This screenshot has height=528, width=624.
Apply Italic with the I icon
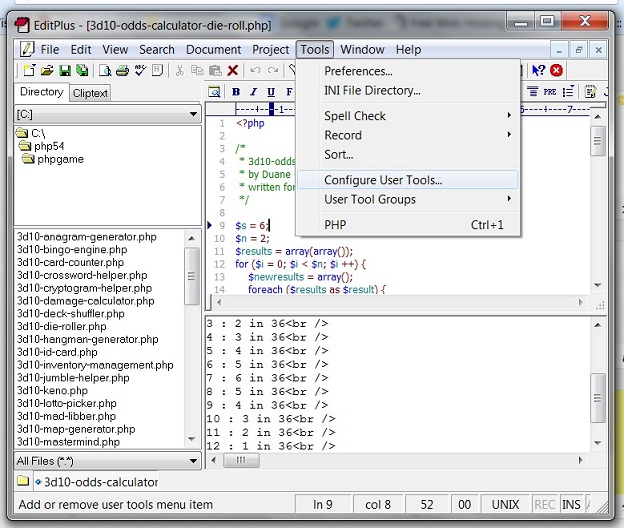(253, 92)
